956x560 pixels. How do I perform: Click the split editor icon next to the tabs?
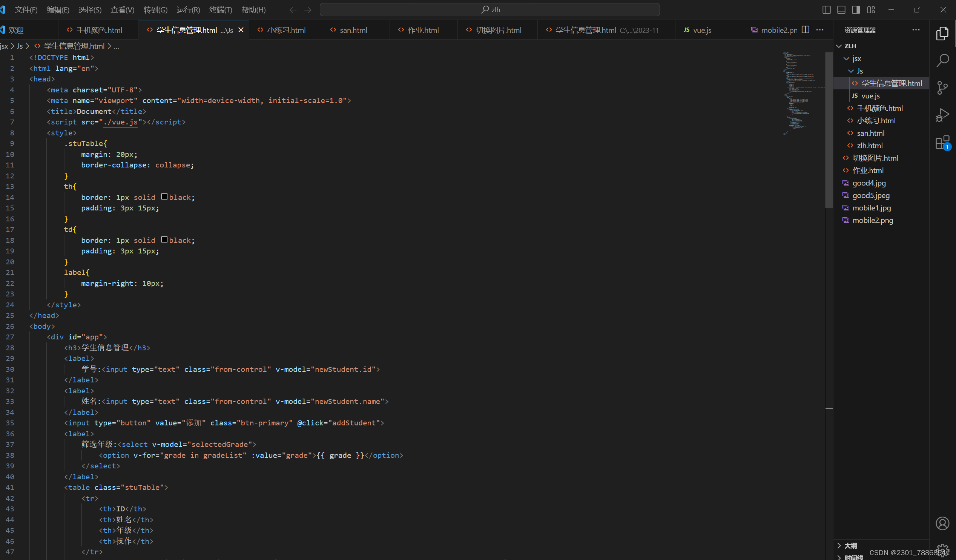coord(806,29)
